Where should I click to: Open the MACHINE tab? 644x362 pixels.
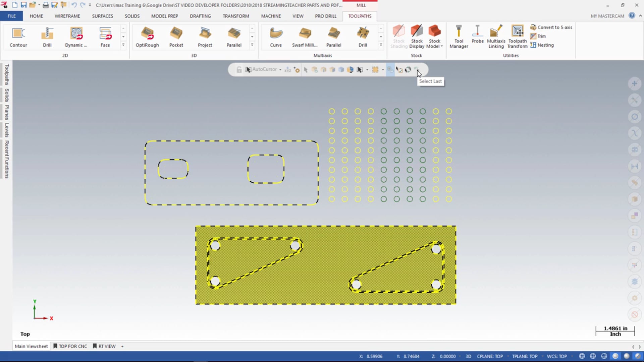[271, 16]
